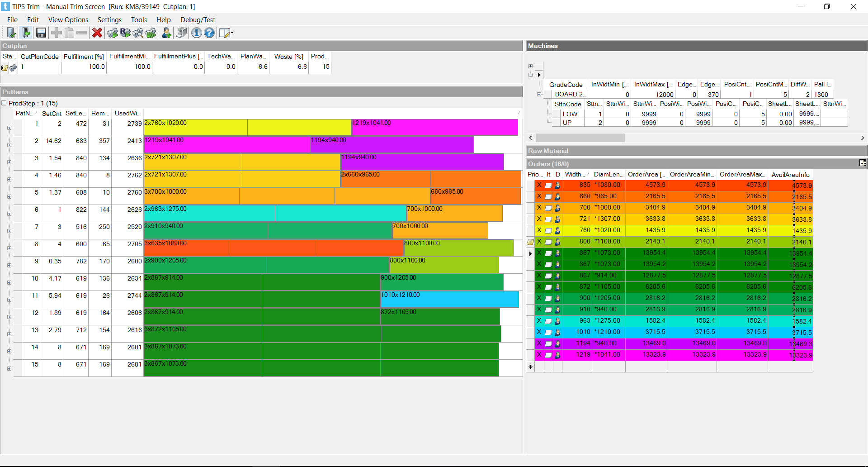868x467 pixels.
Task: Toggle the X priority mark on the 1219 width order
Action: tap(539, 355)
